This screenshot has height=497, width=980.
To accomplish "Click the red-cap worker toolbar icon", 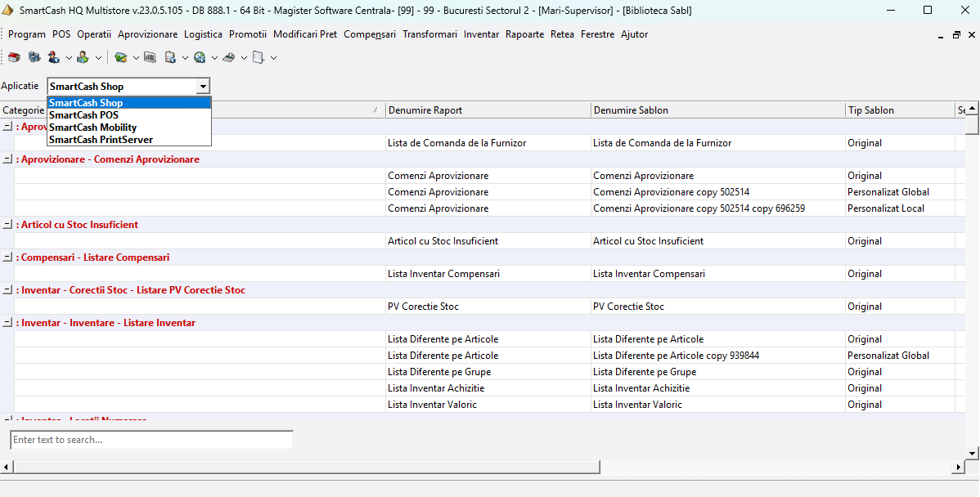I will click(54, 57).
